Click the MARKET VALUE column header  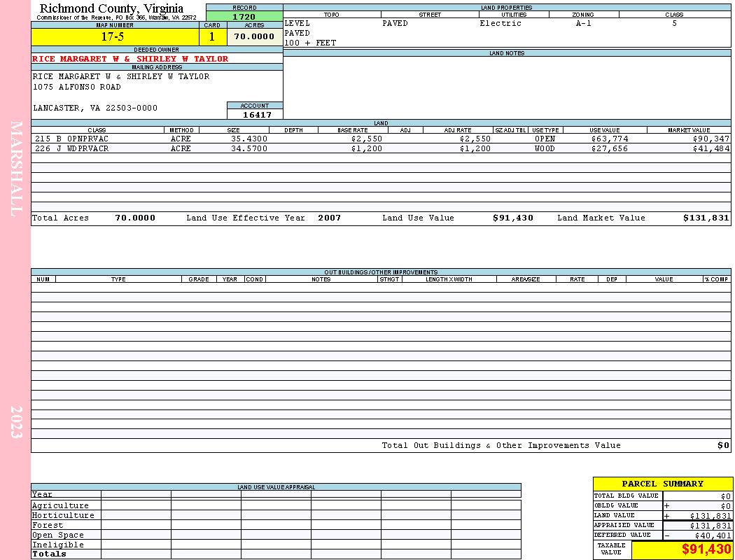[x=689, y=130]
